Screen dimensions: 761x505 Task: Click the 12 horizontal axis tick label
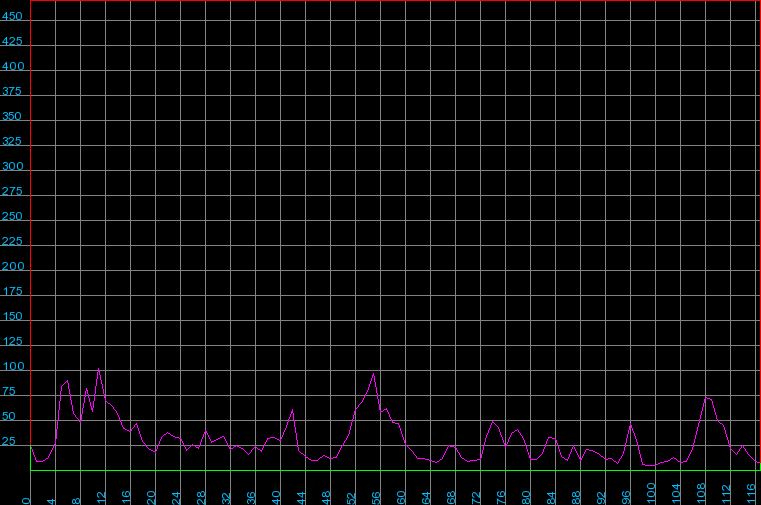coord(101,498)
